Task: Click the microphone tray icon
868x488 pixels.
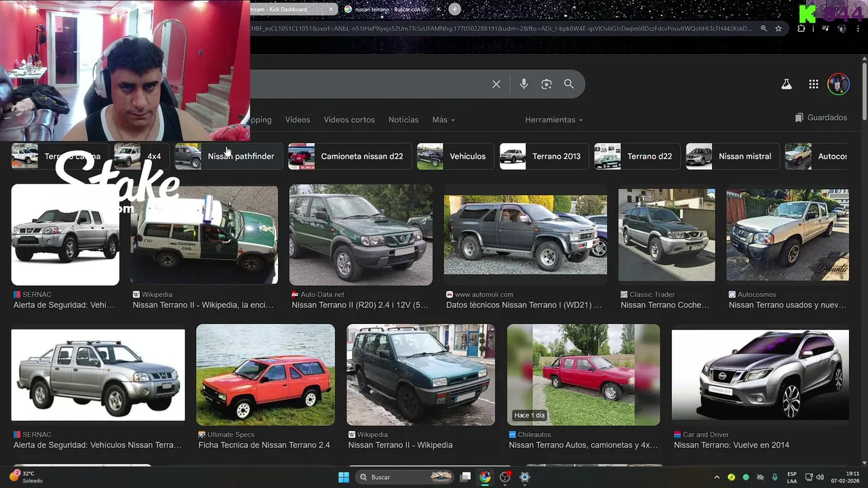Action: (775, 477)
